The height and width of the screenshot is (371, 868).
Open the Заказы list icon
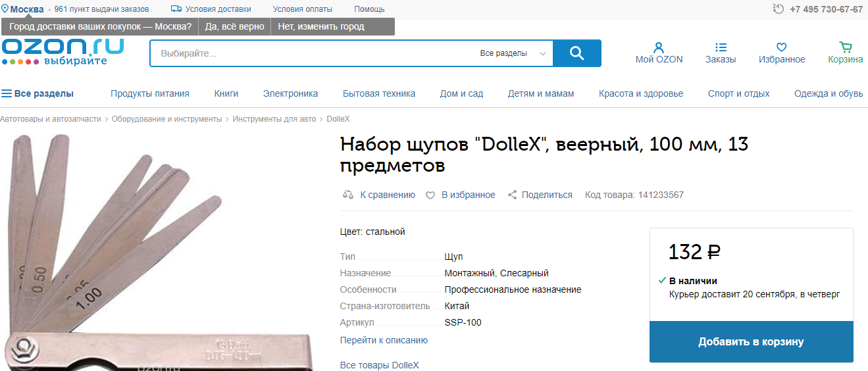(721, 47)
